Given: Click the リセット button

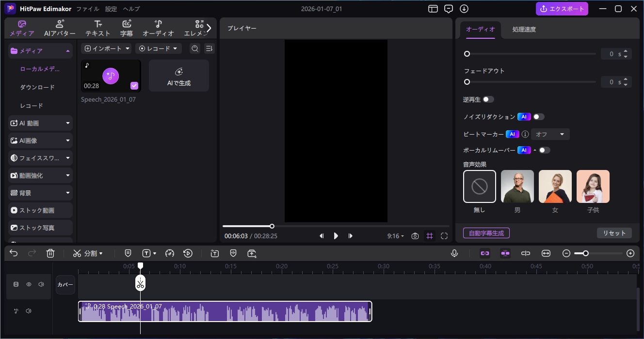Looking at the screenshot, I should point(614,233).
